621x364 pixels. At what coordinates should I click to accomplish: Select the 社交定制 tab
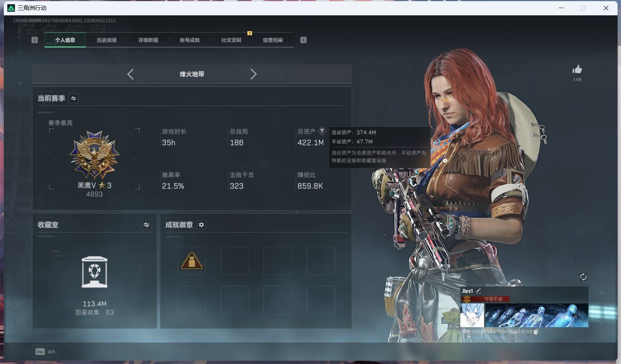[x=231, y=40]
